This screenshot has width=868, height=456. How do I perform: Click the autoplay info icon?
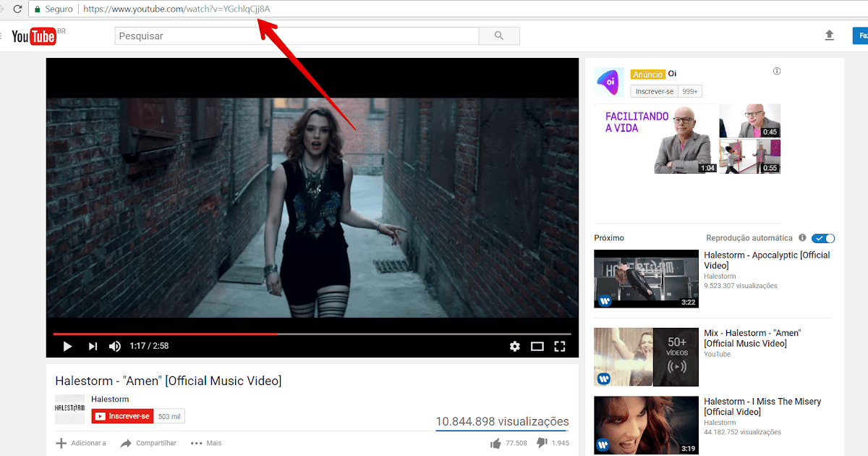[x=802, y=238]
